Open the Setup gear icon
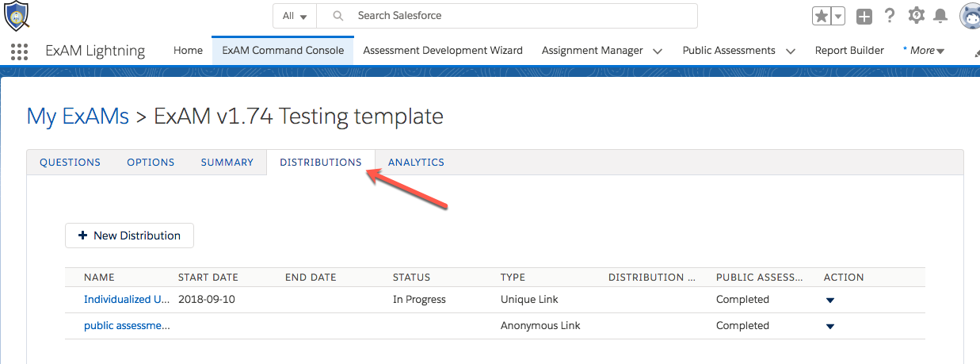Viewport: 980px width, 364px height. (917, 15)
